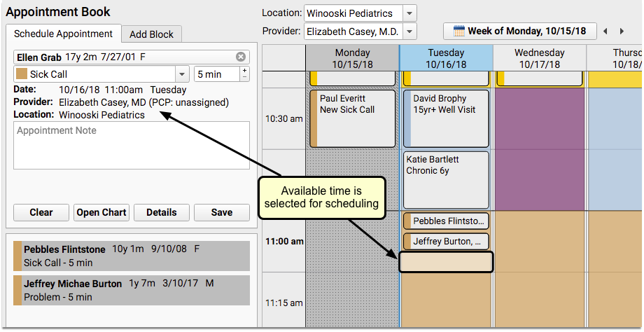Advance to the next week arrow
The width and height of the screenshot is (644, 332).
click(x=622, y=32)
